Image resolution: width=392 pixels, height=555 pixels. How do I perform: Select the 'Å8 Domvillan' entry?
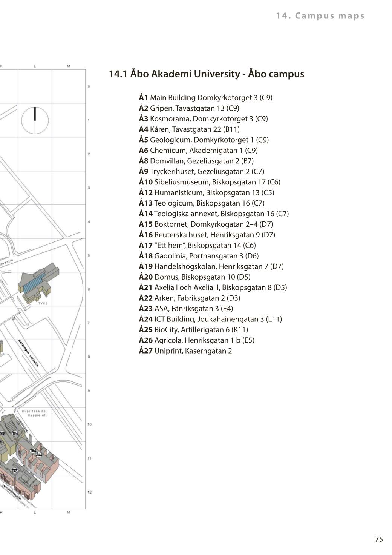(x=196, y=161)
